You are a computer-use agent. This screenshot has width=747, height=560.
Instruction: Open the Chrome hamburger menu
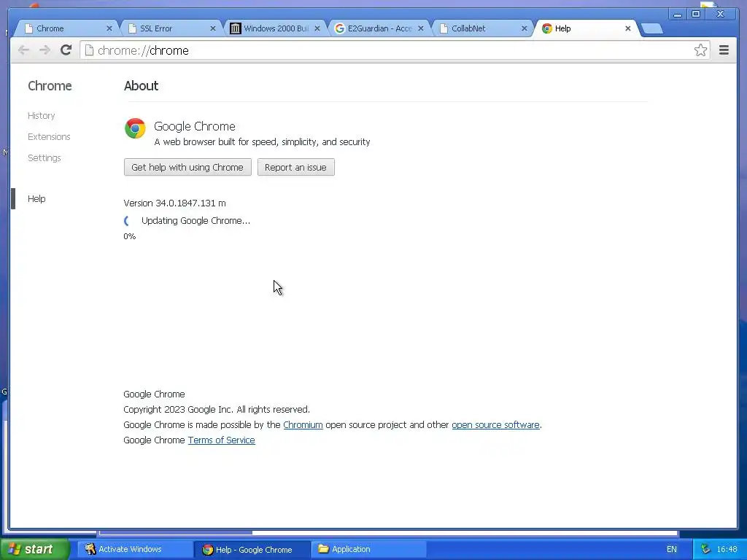coord(724,50)
